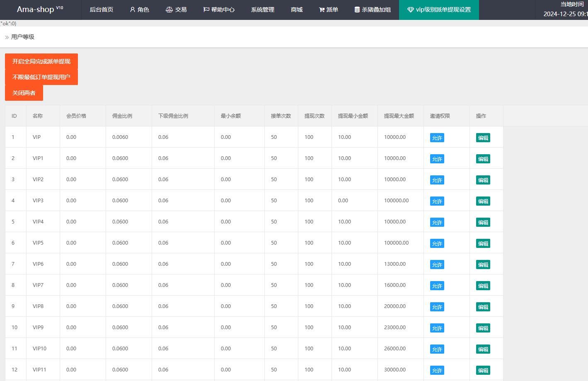This screenshot has height=381, width=588.
Task: Edit the VIP11 level row
Action: click(483, 370)
